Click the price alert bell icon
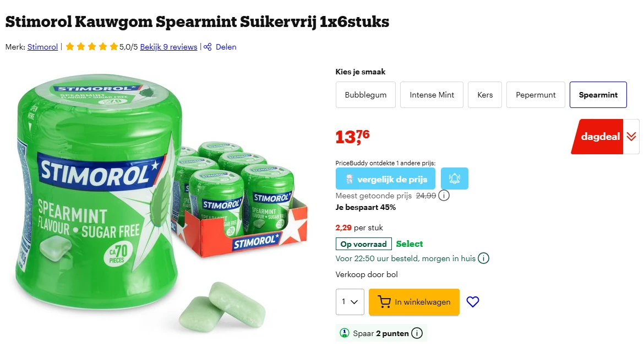644x346 pixels. click(454, 178)
